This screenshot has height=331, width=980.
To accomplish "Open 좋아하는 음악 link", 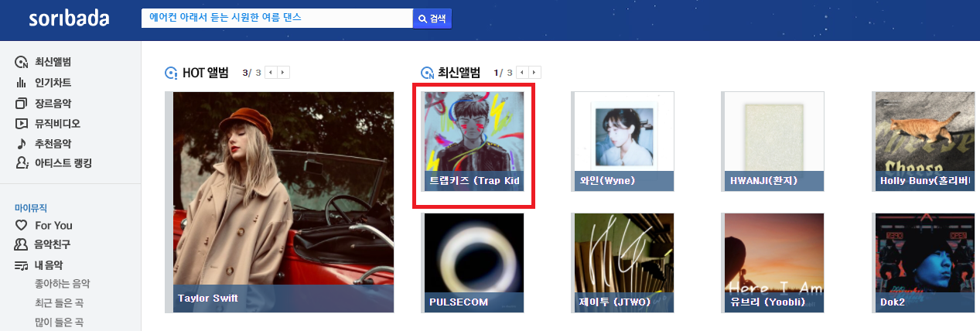I will (x=62, y=284).
